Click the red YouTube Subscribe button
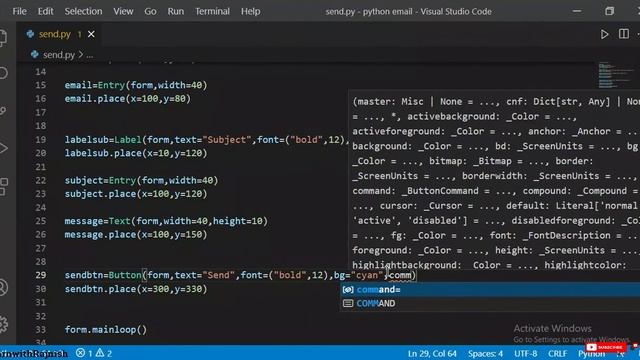 click(606, 347)
